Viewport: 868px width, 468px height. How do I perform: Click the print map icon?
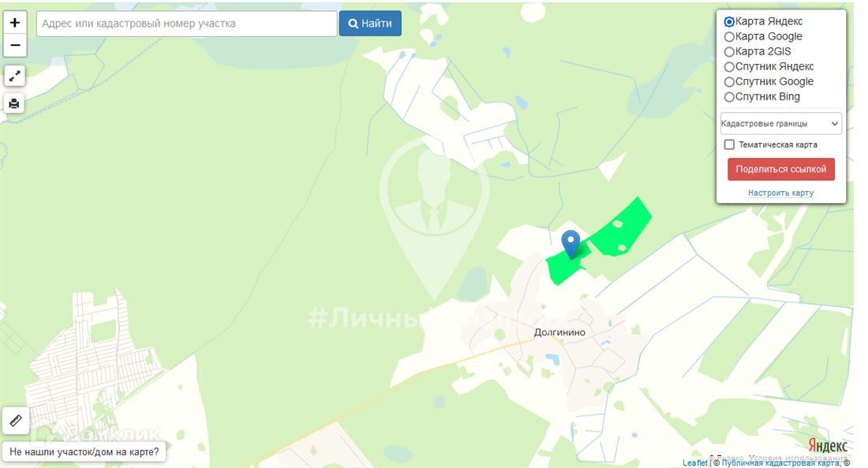tap(14, 103)
